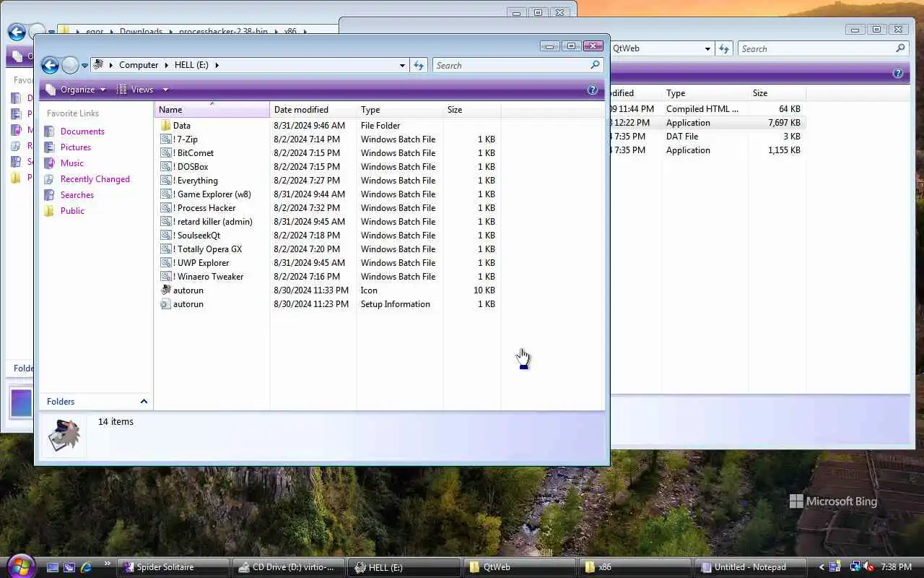
Task: Sort by Size column in HELL (E:) window
Action: click(x=472, y=110)
